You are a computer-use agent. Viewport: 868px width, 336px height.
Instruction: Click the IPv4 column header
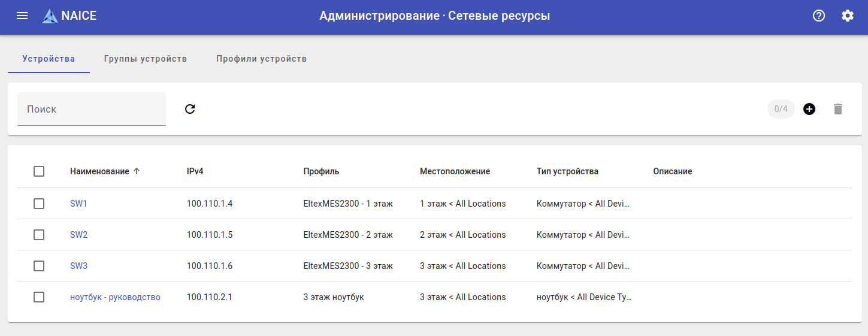pos(195,171)
